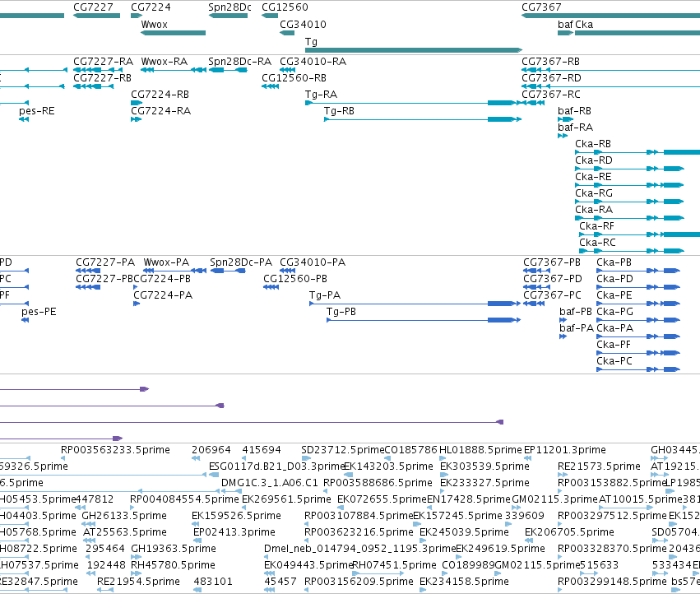Click the Cka-RB transcript label
Viewport: 700px width, 594px height.
[593, 144]
